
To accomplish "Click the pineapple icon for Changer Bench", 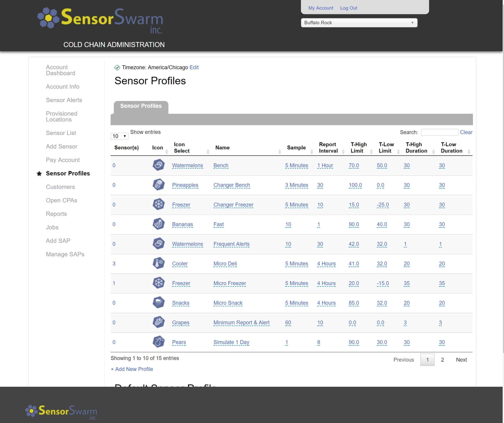I will pos(159,185).
